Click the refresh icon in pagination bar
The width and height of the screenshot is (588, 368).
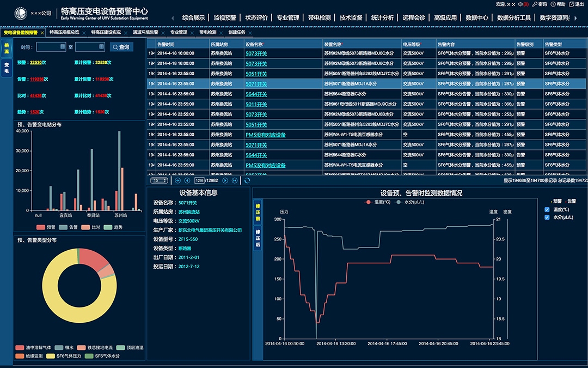click(247, 180)
